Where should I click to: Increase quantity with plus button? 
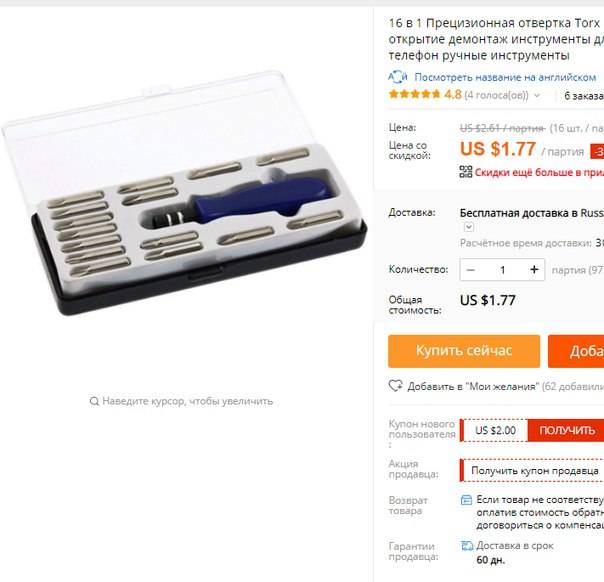click(534, 270)
